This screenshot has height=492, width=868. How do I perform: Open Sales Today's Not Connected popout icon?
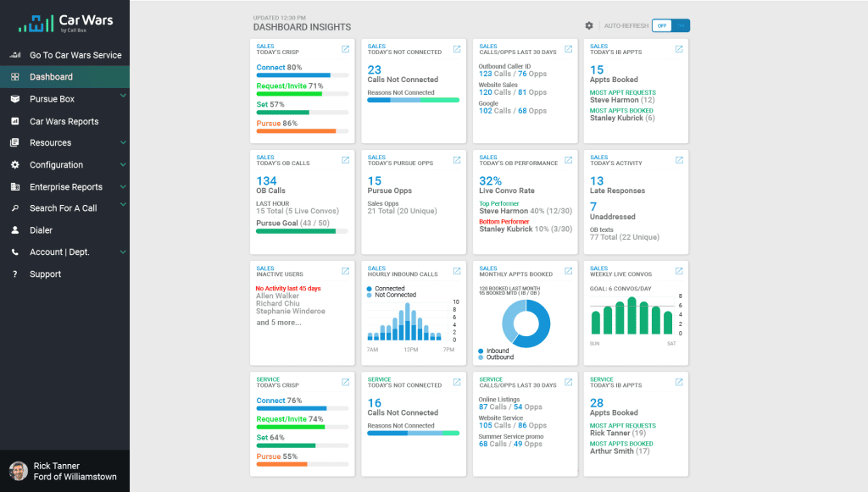tap(457, 49)
